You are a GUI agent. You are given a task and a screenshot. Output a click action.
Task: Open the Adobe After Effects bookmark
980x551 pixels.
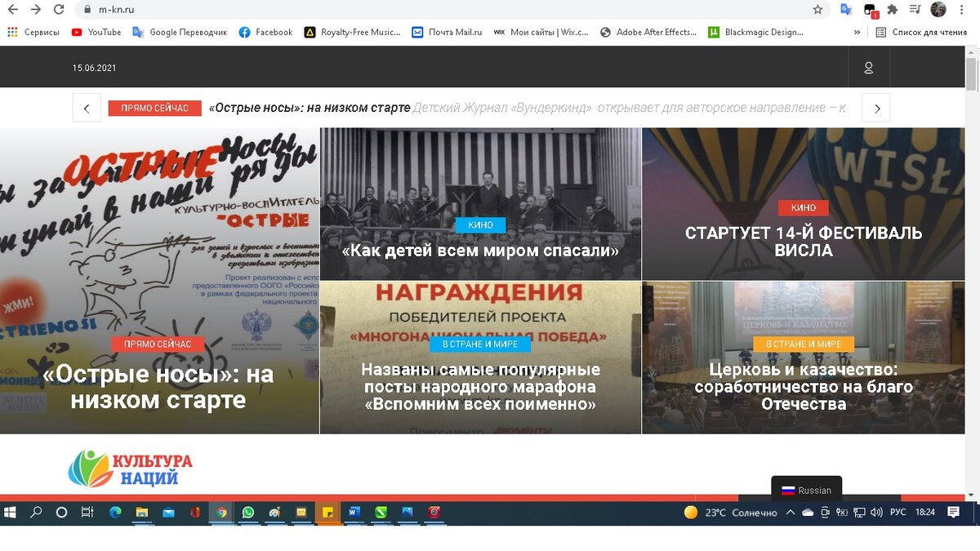click(x=648, y=33)
